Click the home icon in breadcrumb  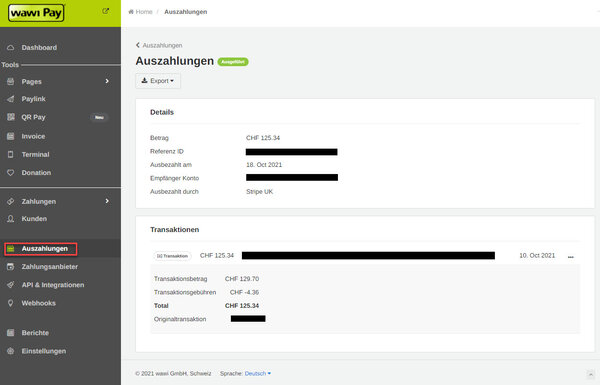click(131, 12)
